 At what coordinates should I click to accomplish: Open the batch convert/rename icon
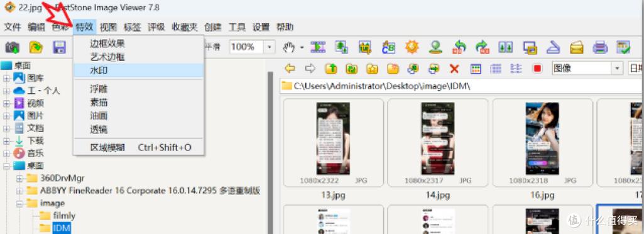click(388, 47)
